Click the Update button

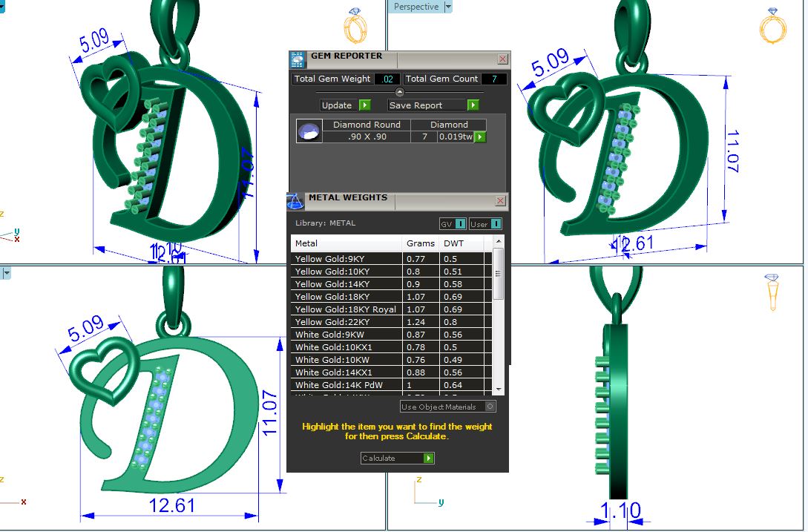(345, 105)
